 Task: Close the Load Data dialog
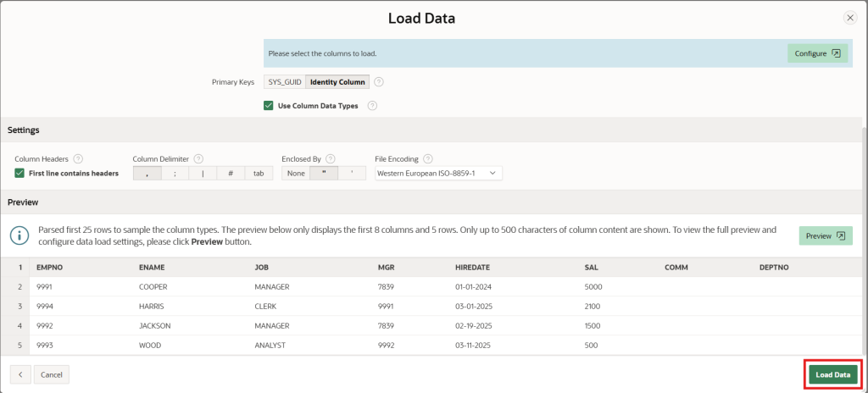[850, 18]
